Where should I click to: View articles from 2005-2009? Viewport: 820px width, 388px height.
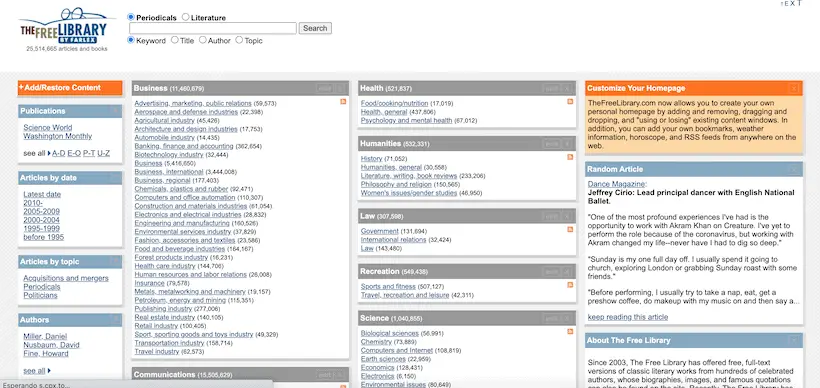41,211
